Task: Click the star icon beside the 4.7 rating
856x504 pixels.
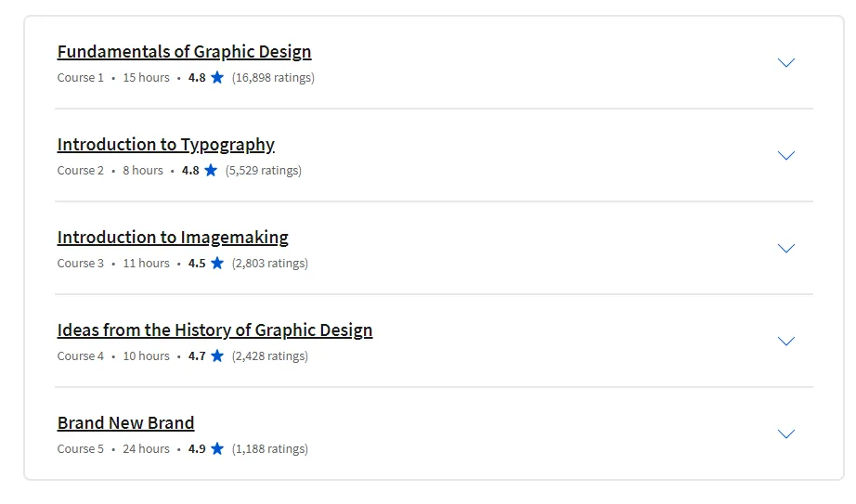Action: coord(217,356)
